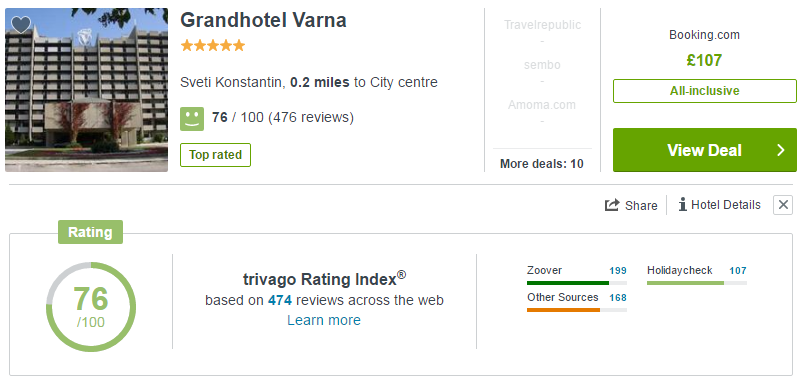Click the Holidaycheck rating bar
803x387 pixels.
[696, 283]
